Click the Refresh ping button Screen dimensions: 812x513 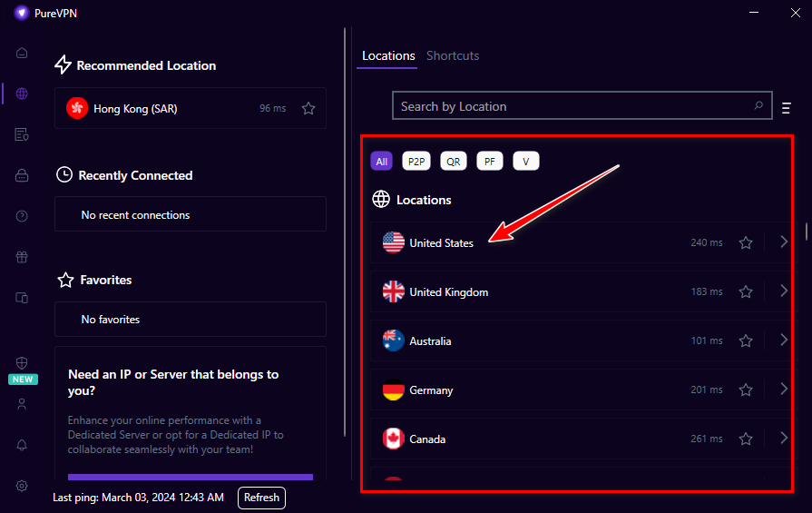click(261, 498)
